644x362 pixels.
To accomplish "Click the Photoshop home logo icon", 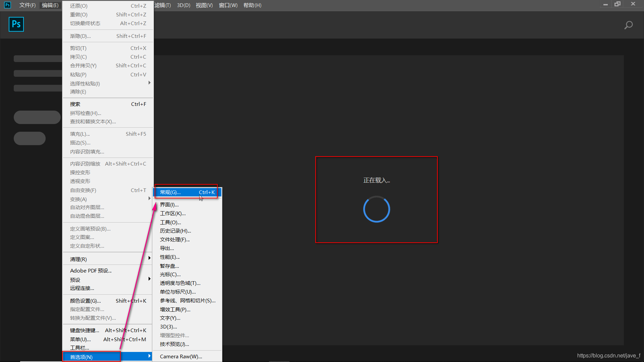I will [x=16, y=24].
